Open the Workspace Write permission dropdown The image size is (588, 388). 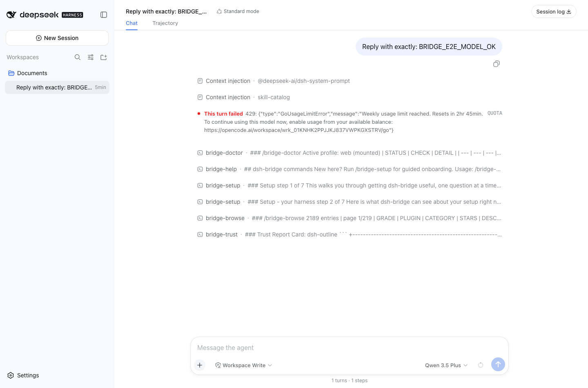click(244, 365)
